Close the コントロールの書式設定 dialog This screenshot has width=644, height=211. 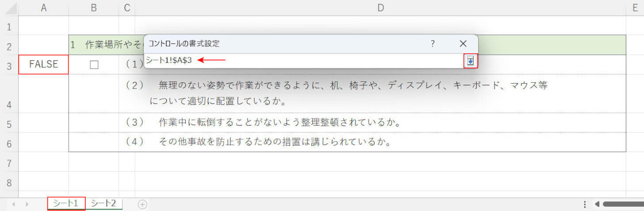tap(463, 43)
